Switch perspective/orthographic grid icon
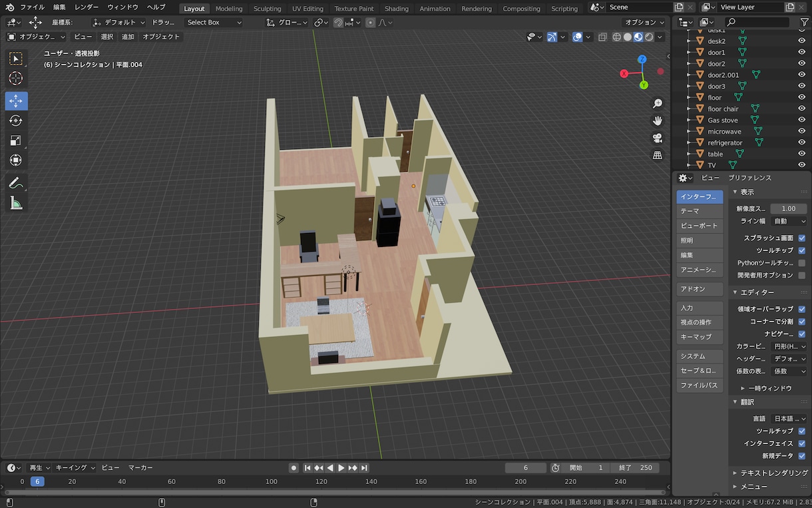Viewport: 812px width, 508px height. point(658,155)
